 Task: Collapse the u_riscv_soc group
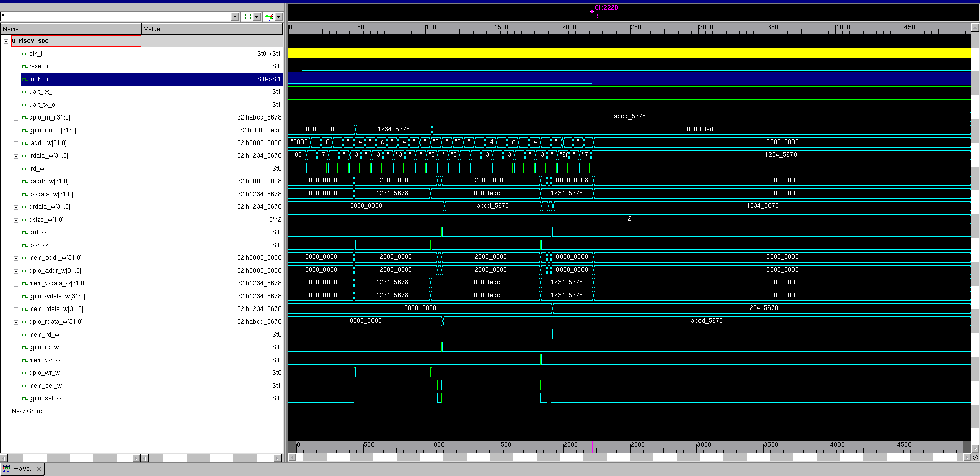(6, 41)
